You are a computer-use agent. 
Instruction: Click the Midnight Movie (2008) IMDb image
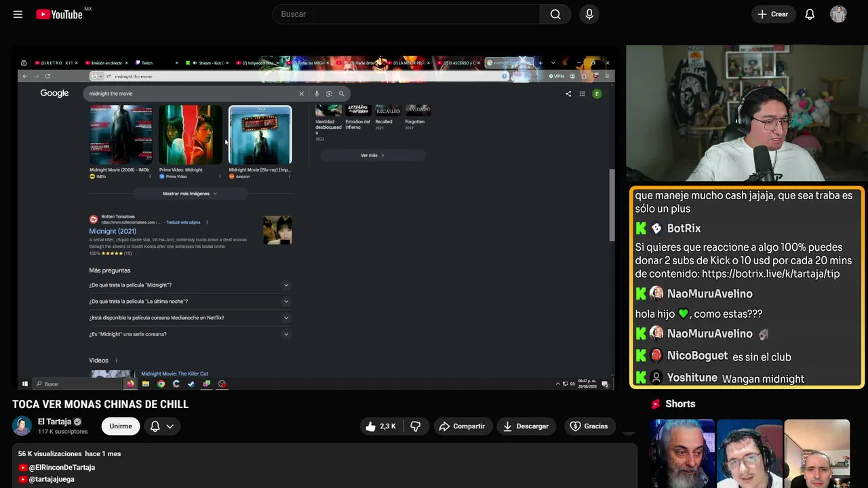[x=121, y=134]
